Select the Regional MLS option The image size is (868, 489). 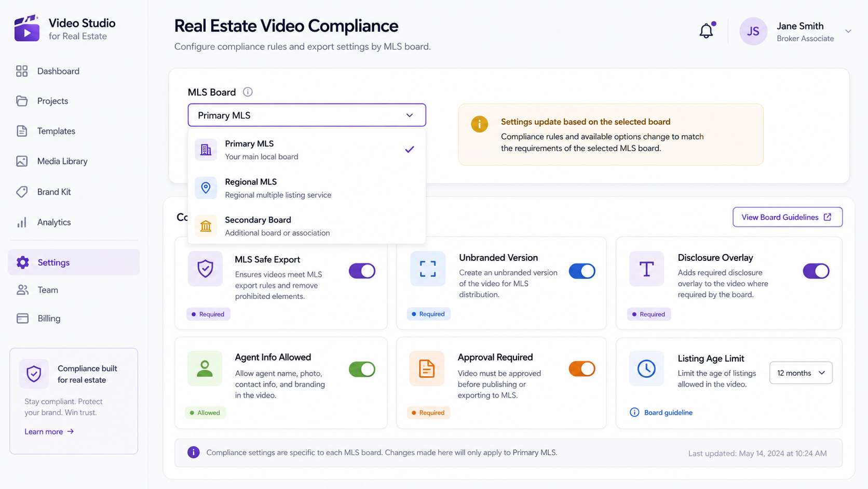pos(307,188)
